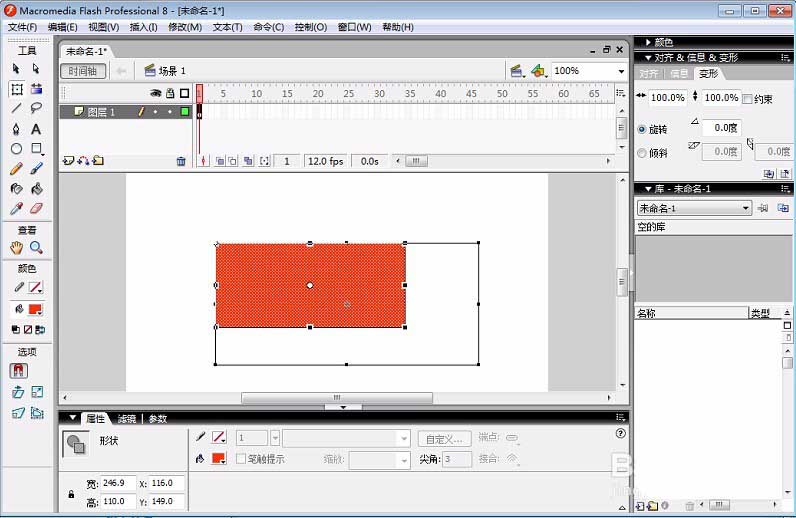Collapse the Align & Info & Transform panel

[x=648, y=58]
